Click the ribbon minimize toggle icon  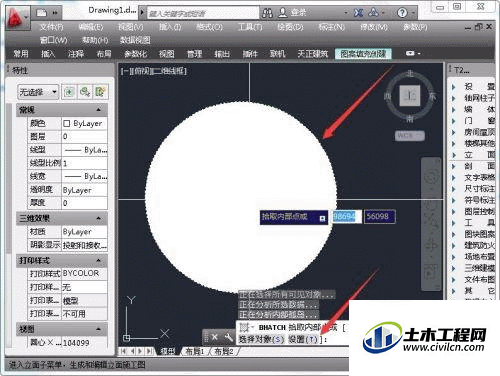pos(410,53)
